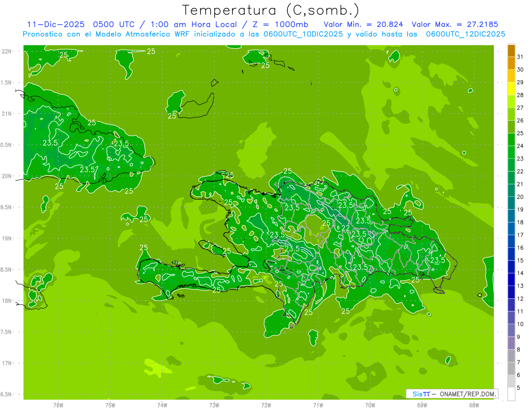Click the '70W' longitude axis label

370,405
